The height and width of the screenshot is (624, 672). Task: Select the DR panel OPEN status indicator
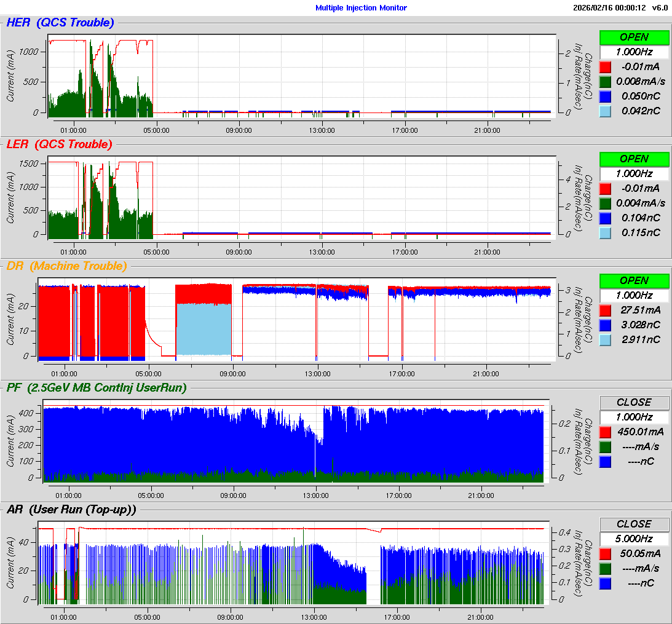click(x=634, y=281)
